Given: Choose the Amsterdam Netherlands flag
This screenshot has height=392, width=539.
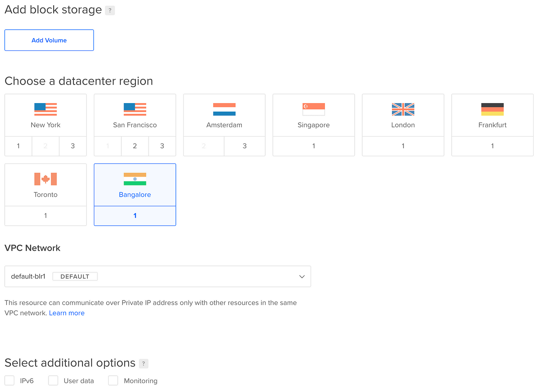Looking at the screenshot, I should tap(224, 109).
